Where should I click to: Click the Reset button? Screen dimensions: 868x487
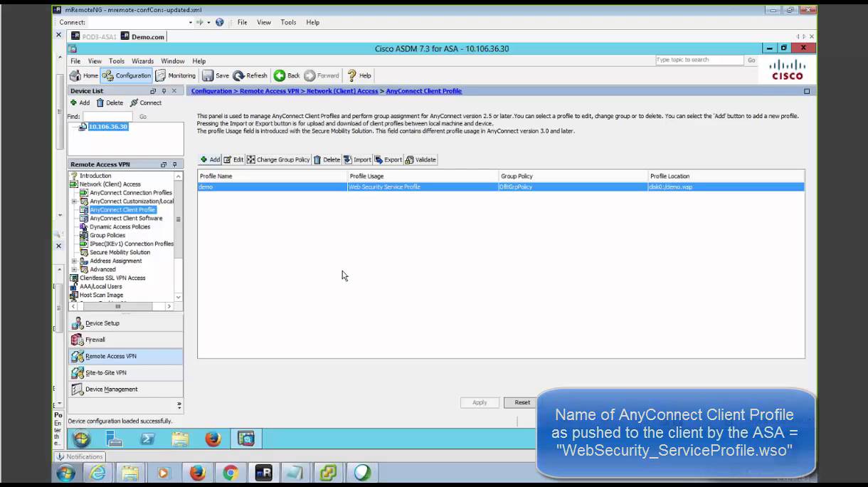(522, 402)
